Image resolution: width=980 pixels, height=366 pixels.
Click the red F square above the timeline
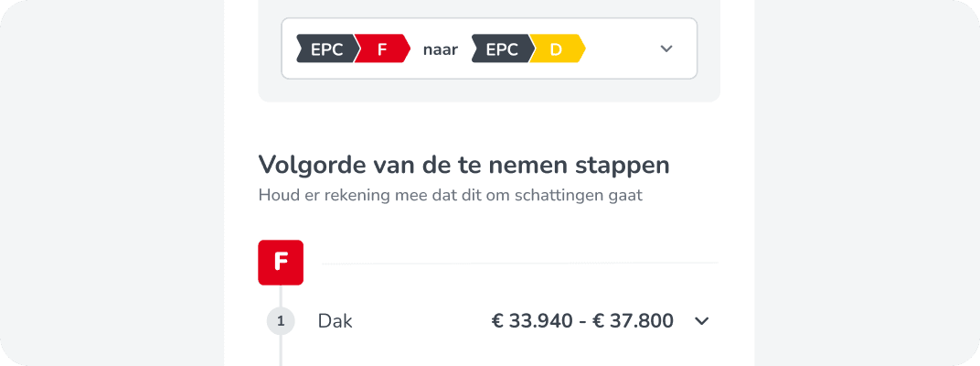coord(281,263)
